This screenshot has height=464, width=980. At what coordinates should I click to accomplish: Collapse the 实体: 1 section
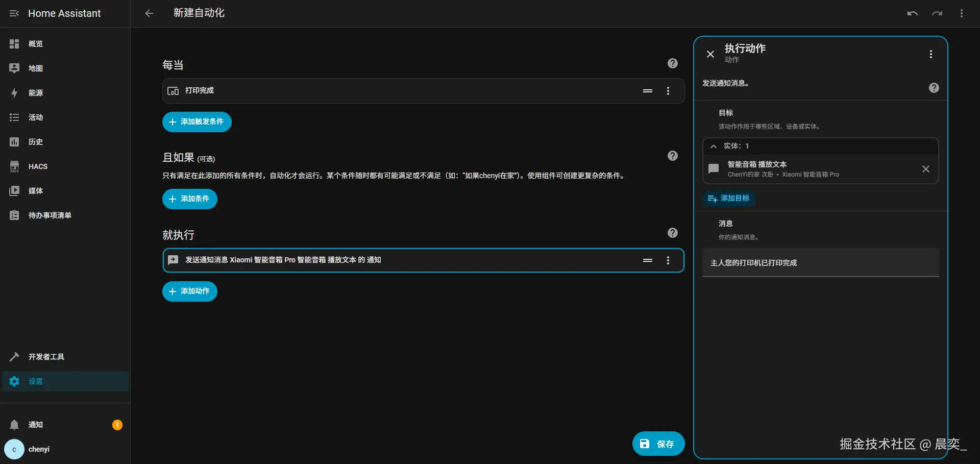click(x=713, y=146)
